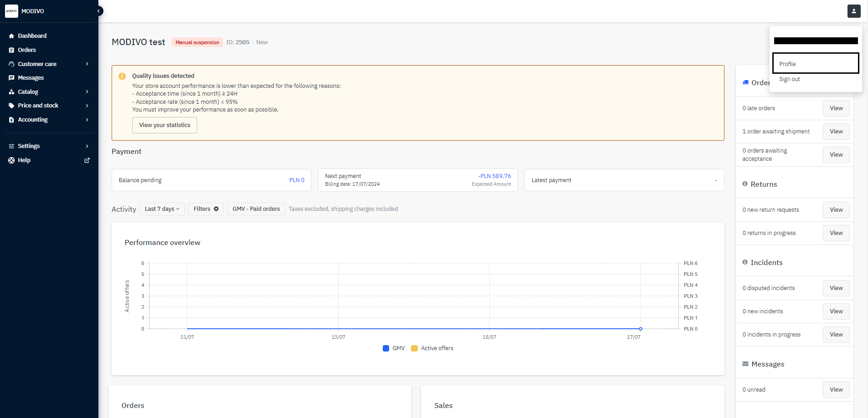Toggle the GMV series in chart legend
868x418 pixels.
[394, 348]
